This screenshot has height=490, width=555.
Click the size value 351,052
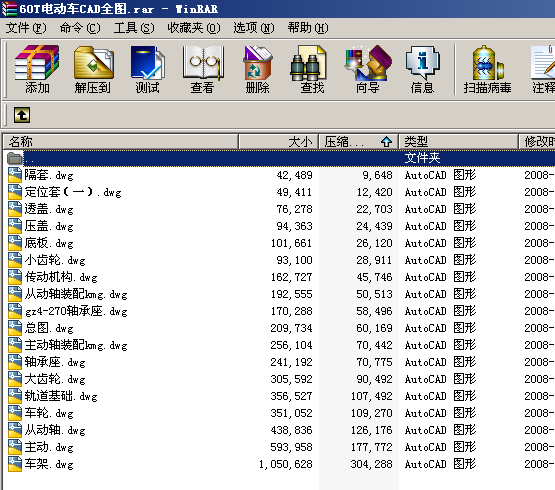coord(291,413)
